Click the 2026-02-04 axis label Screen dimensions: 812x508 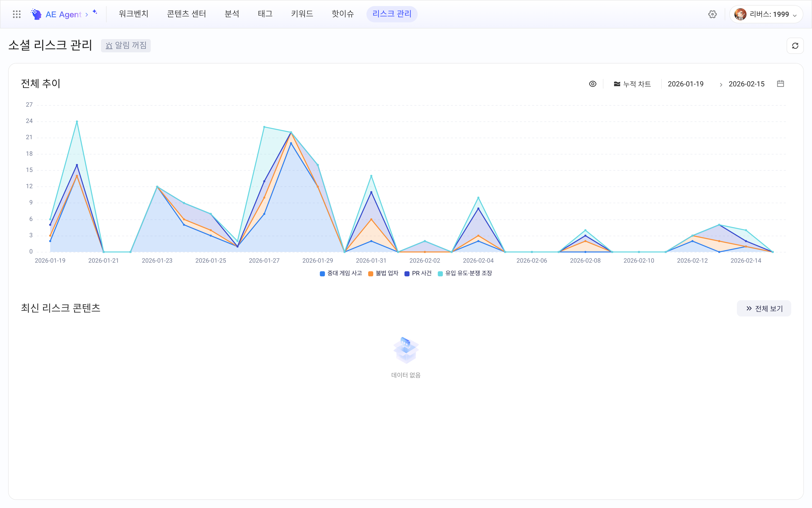(x=478, y=261)
